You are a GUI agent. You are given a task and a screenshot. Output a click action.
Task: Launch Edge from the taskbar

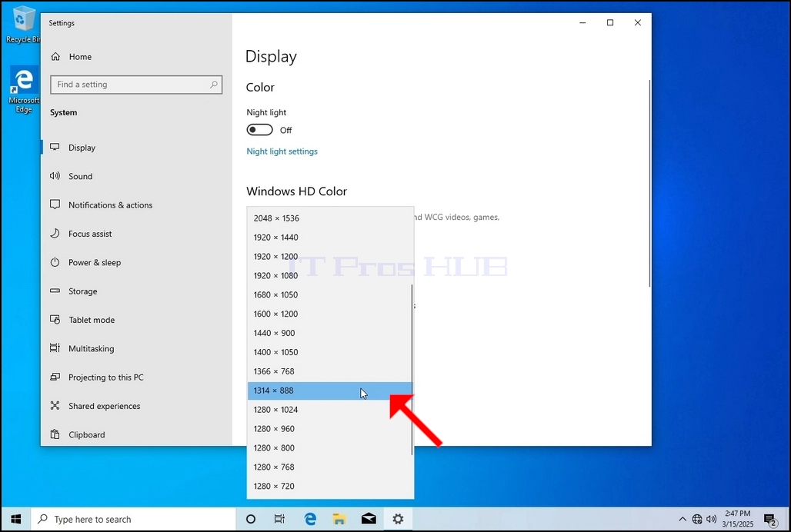310,519
